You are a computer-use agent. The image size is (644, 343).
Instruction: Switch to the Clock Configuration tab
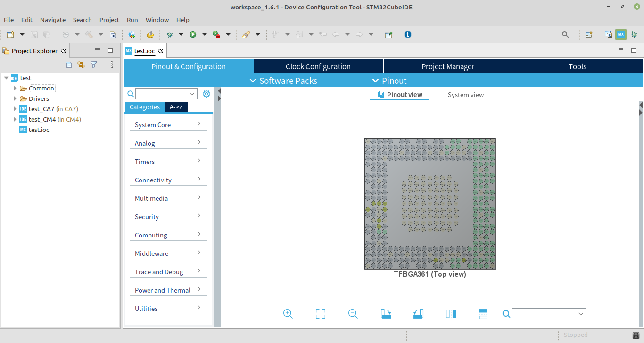coord(318,66)
